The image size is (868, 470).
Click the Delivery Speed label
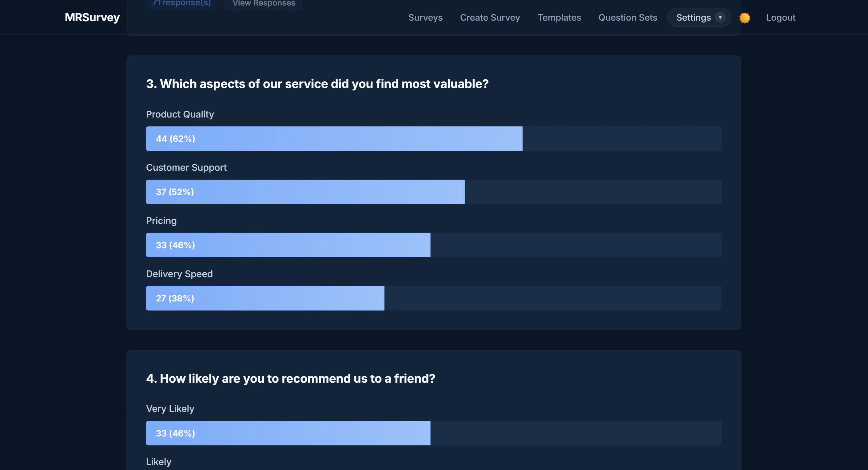click(x=179, y=274)
